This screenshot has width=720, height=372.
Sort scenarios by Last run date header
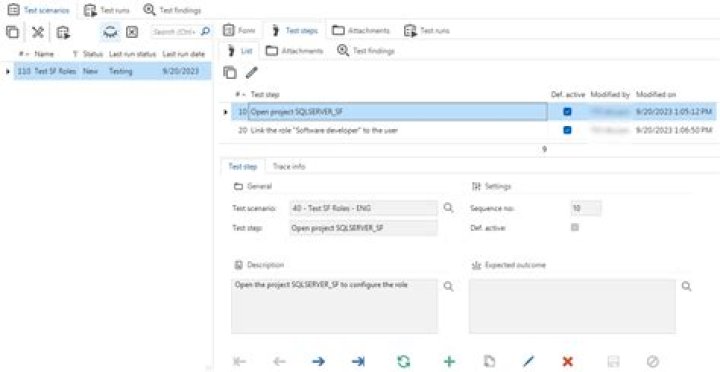(184, 54)
